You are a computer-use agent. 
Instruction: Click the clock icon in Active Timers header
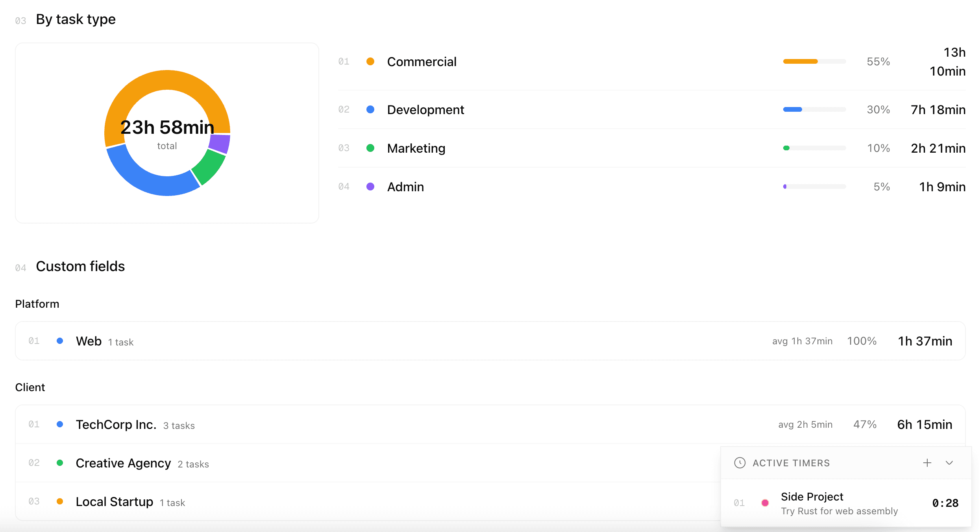pos(740,463)
